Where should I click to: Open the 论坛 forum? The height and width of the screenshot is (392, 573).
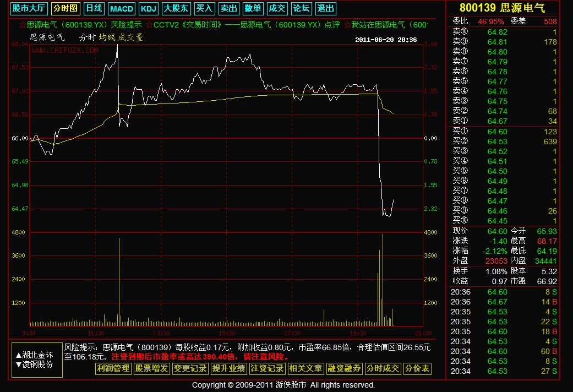[x=301, y=8]
